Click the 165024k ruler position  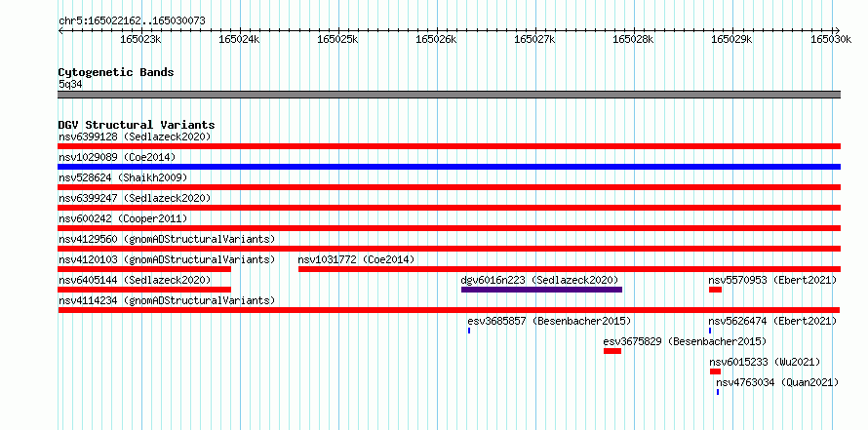(239, 39)
